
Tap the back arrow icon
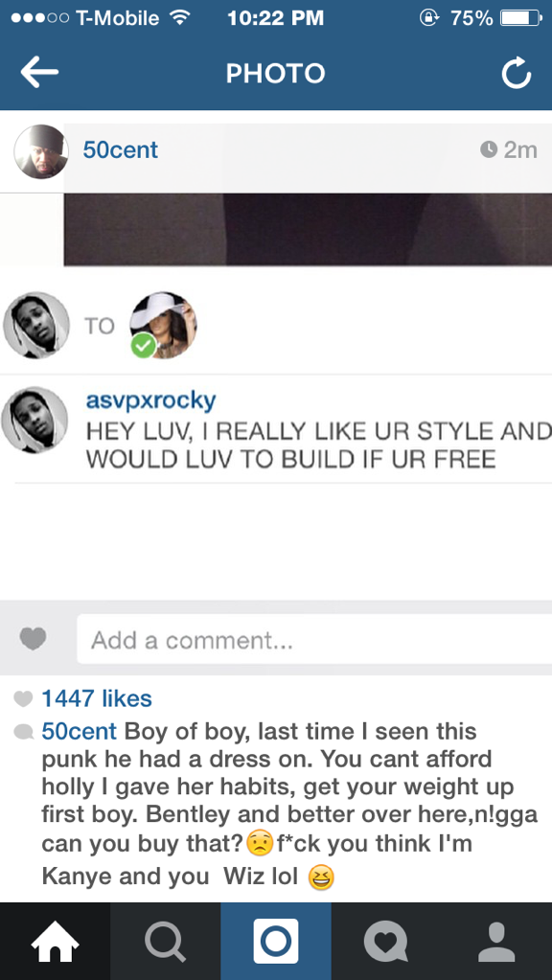click(x=39, y=73)
